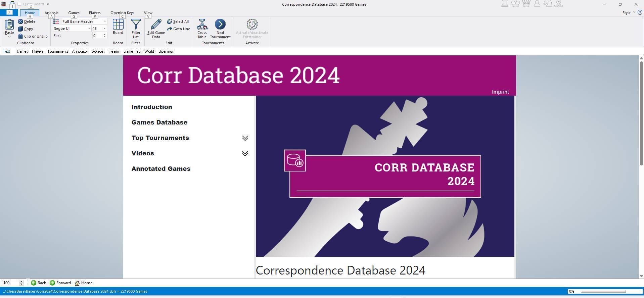This screenshot has height=298, width=644.
Task: Click the Home house icon in navigation bar
Action: click(77, 283)
